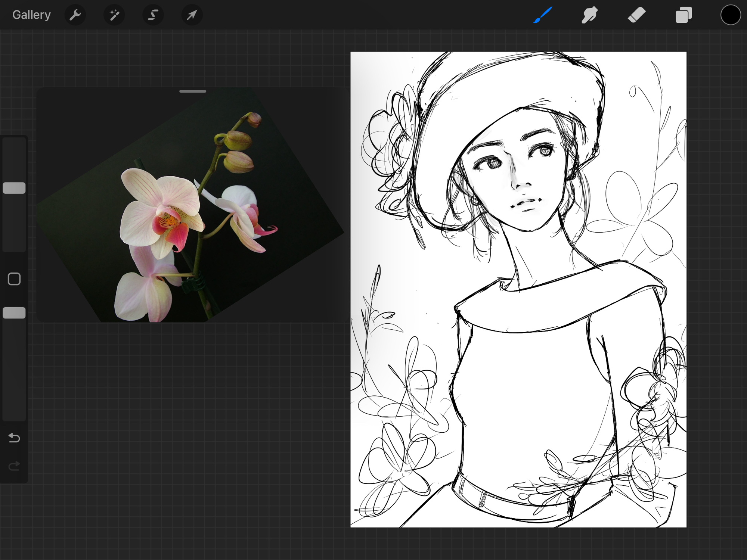
Task: Activate the Selection S-ribbon tool
Action: [x=153, y=15]
